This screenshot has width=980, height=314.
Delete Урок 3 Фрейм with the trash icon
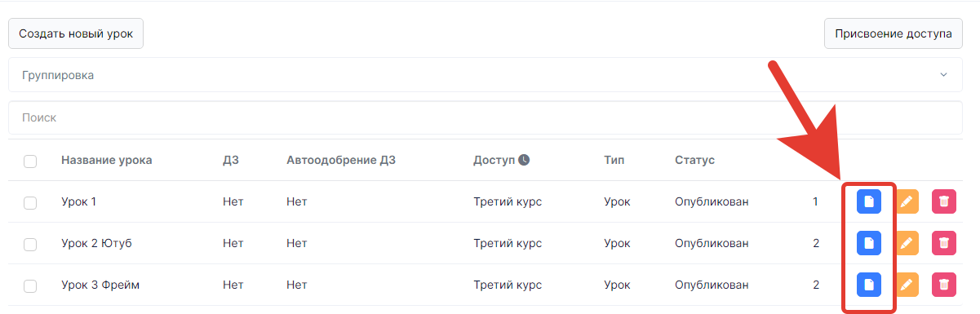coord(944,285)
